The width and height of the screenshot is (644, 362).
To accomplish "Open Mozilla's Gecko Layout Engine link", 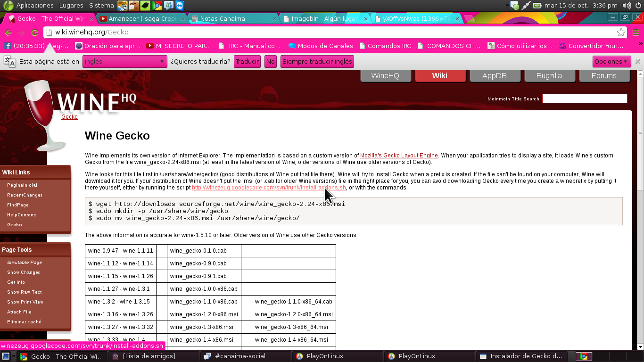I will coord(399,156).
